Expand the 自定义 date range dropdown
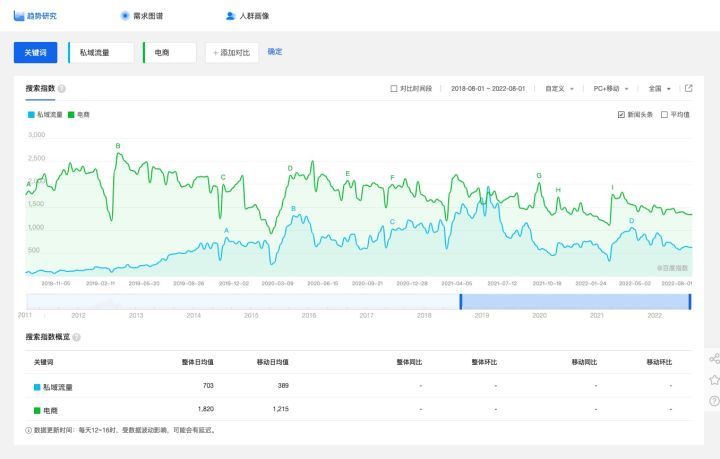The image size is (720, 459). click(559, 89)
